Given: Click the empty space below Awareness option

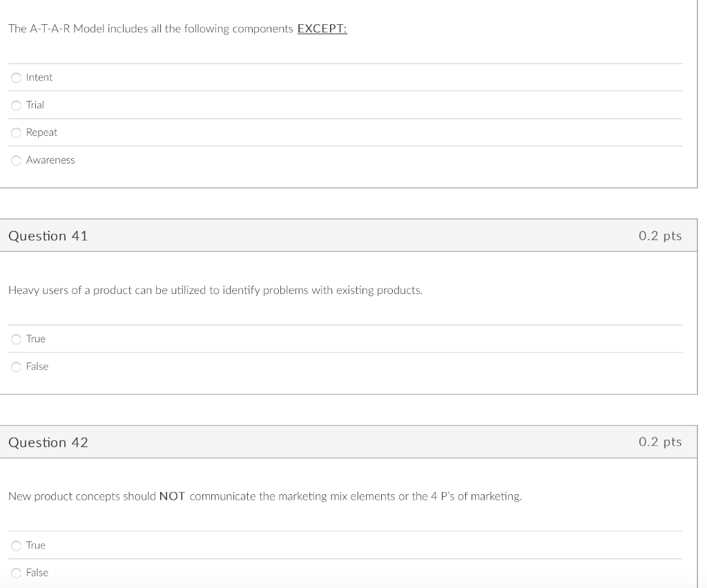Looking at the screenshot, I should (345, 178).
